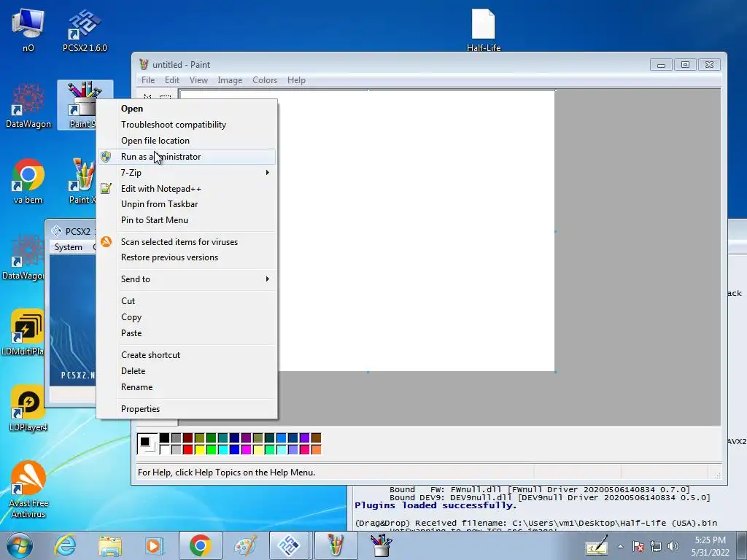Screen dimensions: 747x560
Task: Choose Paste in the context menu
Action: pos(187,332)
